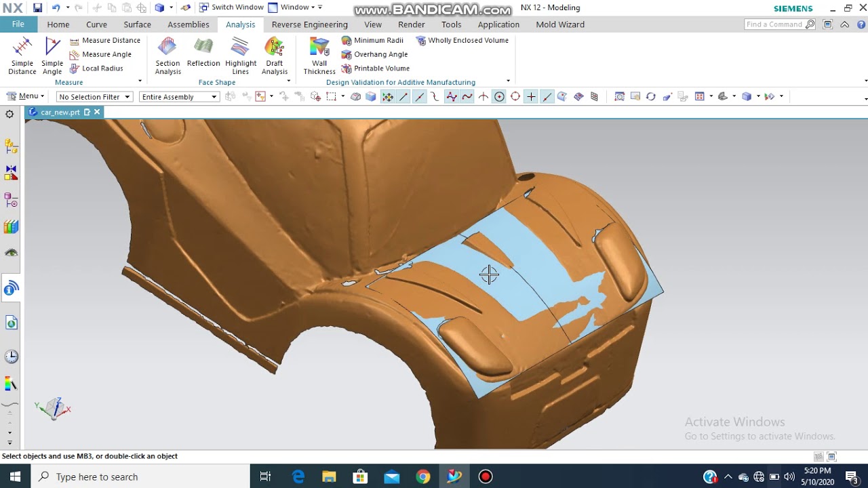Open the Menu dropdown

(25, 96)
